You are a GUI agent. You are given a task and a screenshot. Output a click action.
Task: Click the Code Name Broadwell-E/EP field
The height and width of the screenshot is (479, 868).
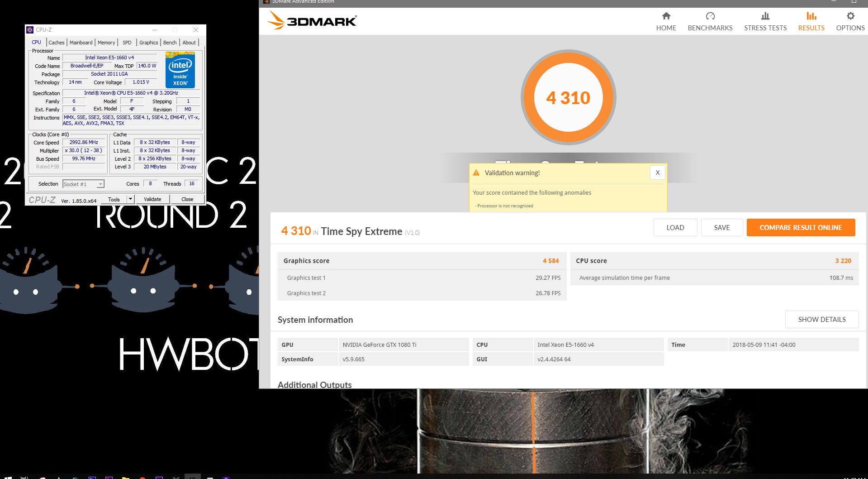click(87, 66)
